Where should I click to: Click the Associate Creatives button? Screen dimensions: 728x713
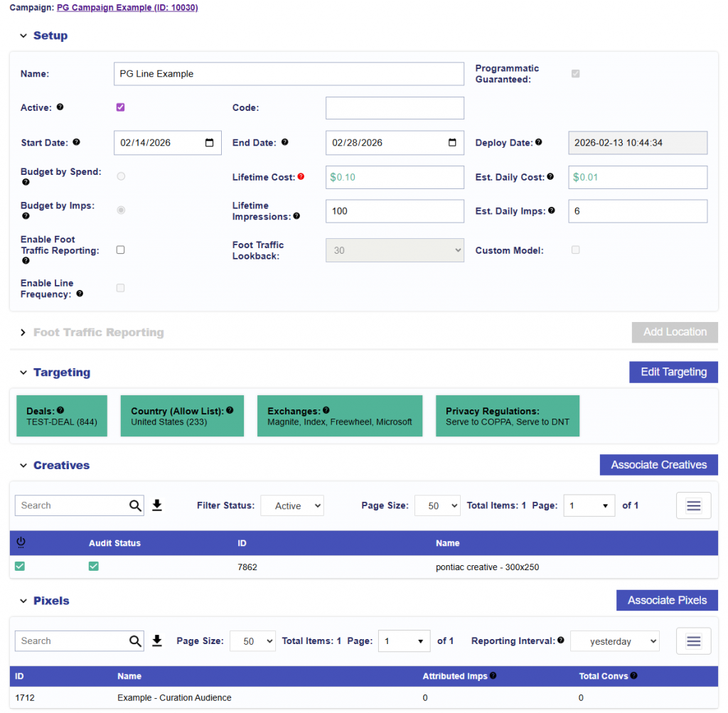pyautogui.click(x=658, y=465)
